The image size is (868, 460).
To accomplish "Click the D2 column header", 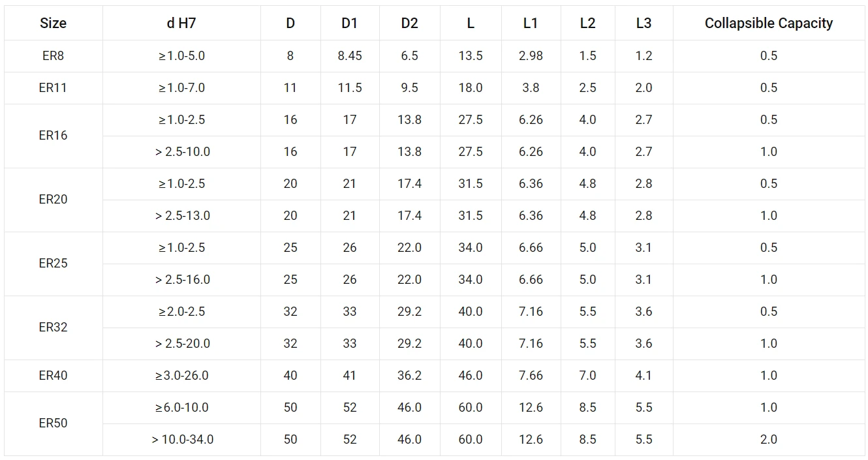I will pos(409,23).
